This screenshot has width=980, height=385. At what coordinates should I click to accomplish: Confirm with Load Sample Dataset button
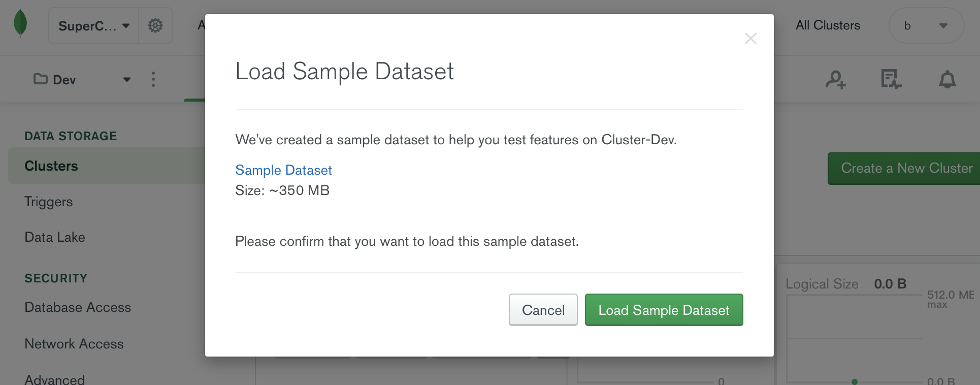pos(664,310)
